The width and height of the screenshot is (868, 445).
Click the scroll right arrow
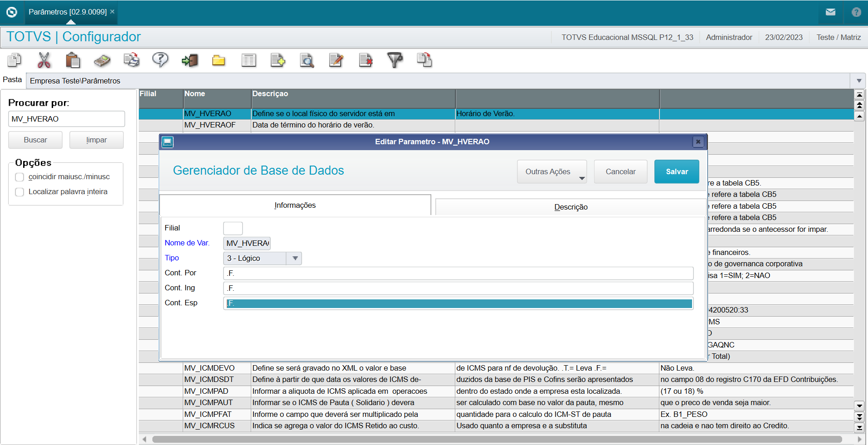[x=859, y=439]
